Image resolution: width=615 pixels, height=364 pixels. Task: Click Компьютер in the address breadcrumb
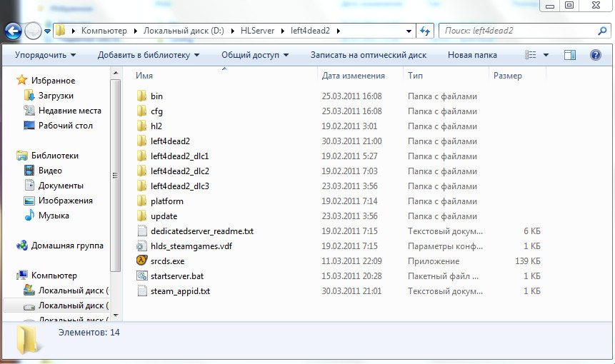(104, 31)
